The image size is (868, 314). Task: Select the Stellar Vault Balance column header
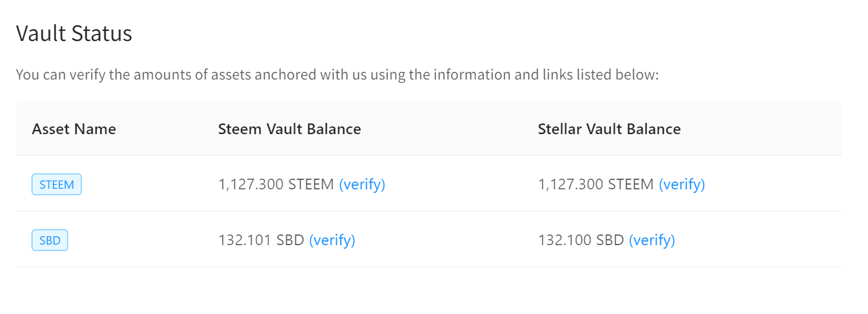(x=609, y=129)
